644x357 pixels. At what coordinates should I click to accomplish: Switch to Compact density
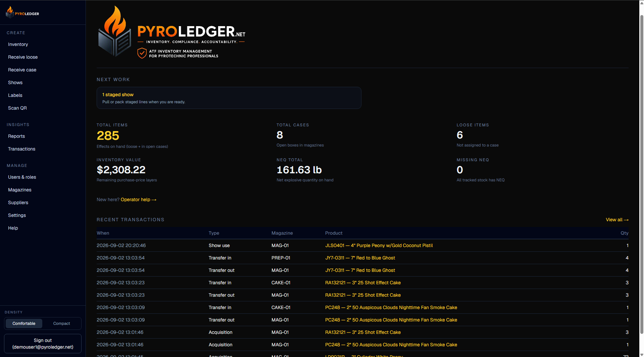click(x=62, y=323)
